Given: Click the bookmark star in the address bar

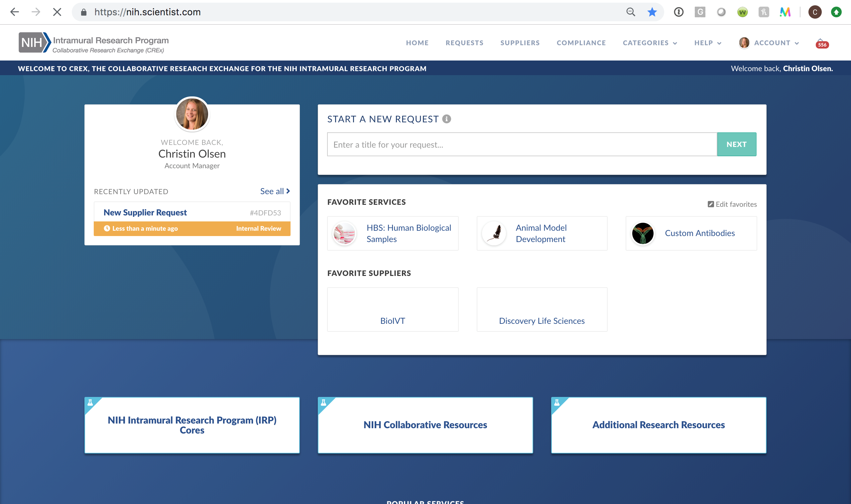Looking at the screenshot, I should tap(652, 12).
